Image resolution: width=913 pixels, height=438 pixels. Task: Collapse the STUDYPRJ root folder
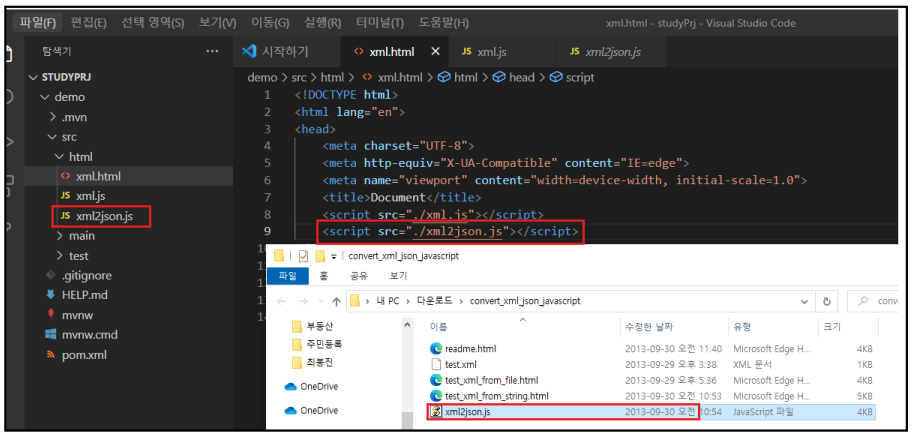coord(32,77)
